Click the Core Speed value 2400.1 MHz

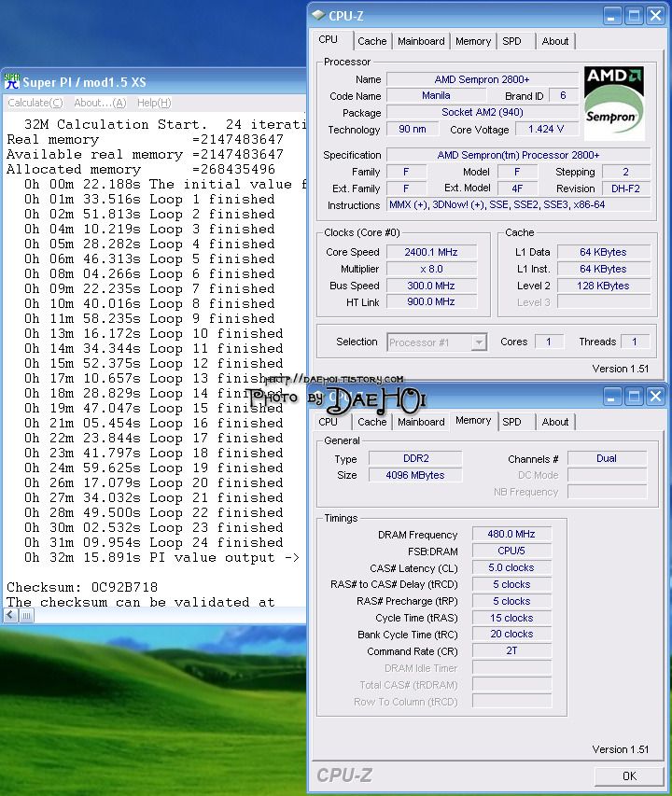point(431,252)
